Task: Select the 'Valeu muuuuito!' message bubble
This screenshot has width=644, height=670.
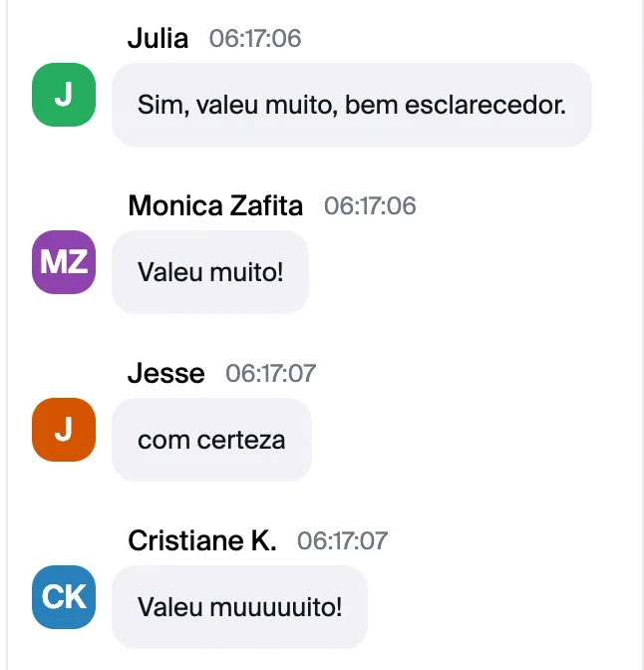Action: coord(239,607)
